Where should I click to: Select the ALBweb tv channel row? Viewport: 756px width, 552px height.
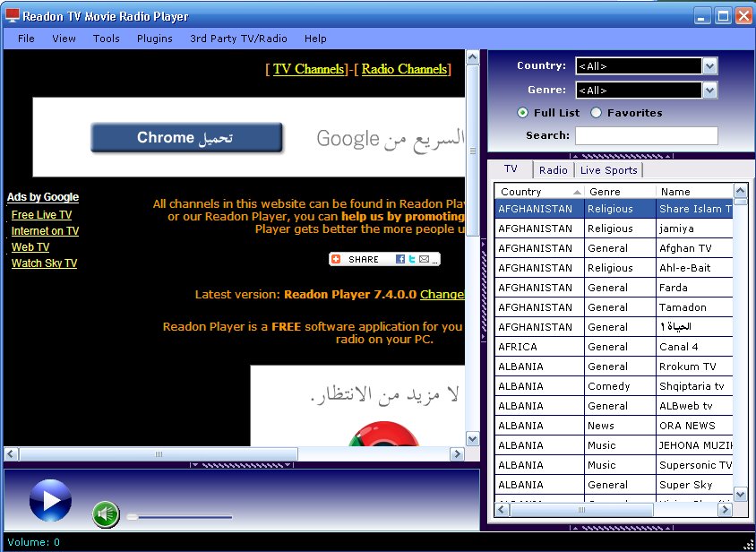point(614,406)
